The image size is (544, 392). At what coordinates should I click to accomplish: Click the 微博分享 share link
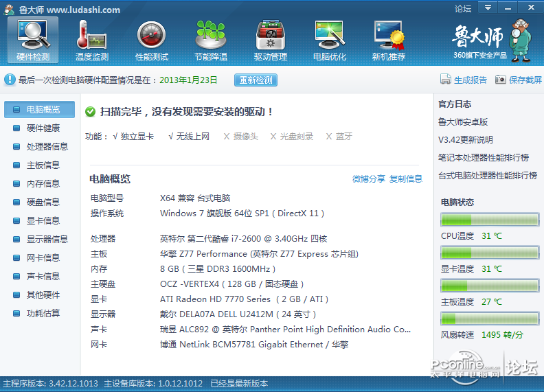(369, 178)
